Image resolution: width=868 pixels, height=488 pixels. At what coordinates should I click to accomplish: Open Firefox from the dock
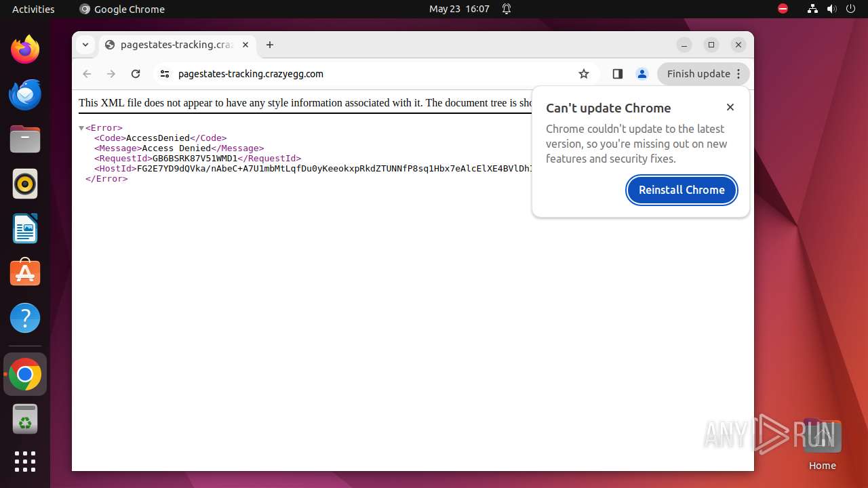point(25,49)
